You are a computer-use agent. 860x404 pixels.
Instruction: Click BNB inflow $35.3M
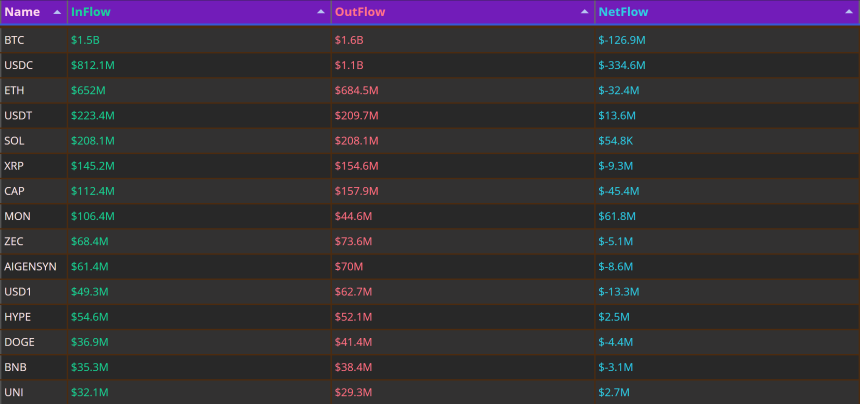(x=90, y=368)
